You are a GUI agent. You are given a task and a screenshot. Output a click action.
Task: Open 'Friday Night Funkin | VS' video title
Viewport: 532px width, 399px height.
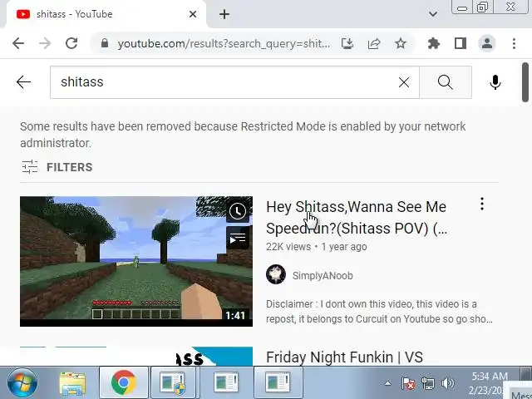pos(344,357)
